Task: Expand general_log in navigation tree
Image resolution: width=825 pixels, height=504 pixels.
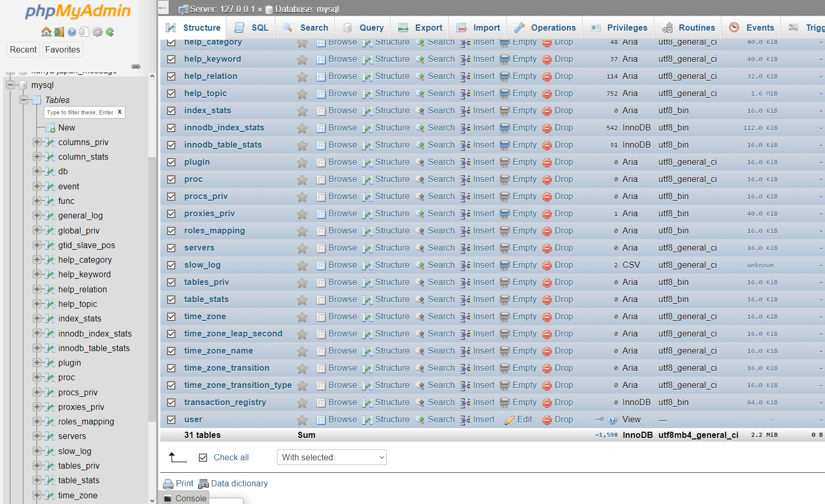Action: point(37,215)
